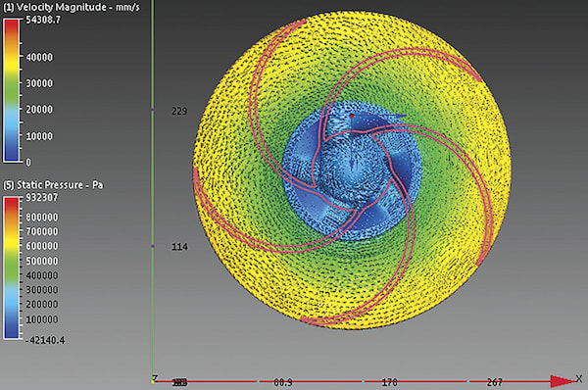Click the 400000 pressure legend label
Image resolution: width=588 pixels, height=390 pixels.
tap(41, 275)
